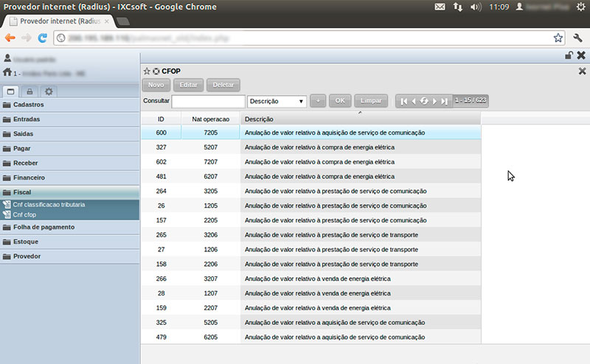Click the browser forward arrow

tap(27, 38)
